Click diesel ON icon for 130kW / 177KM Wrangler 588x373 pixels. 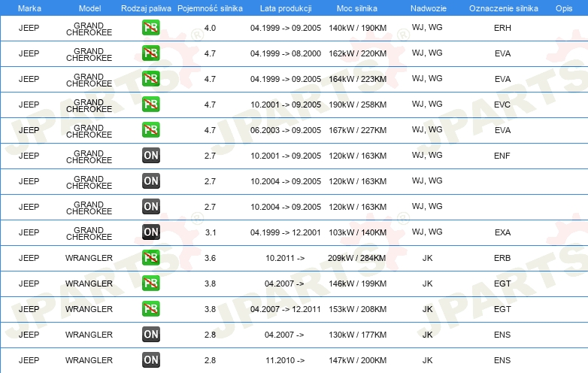click(x=150, y=335)
